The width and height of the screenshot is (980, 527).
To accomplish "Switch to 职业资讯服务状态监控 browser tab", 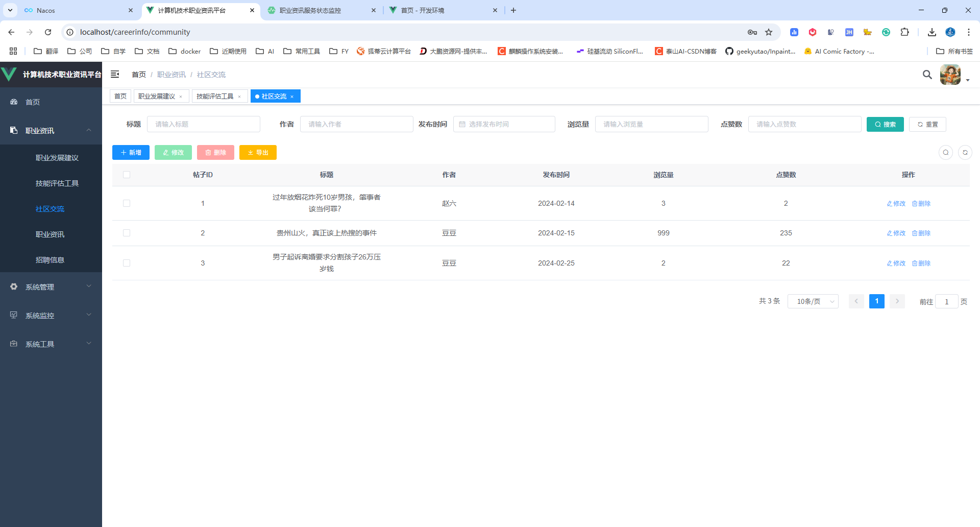I will [x=322, y=10].
